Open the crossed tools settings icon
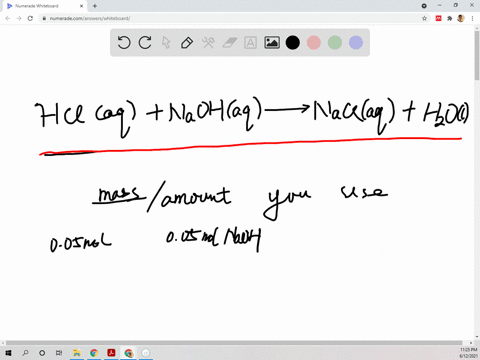This screenshot has width=480, height=360. [x=208, y=43]
